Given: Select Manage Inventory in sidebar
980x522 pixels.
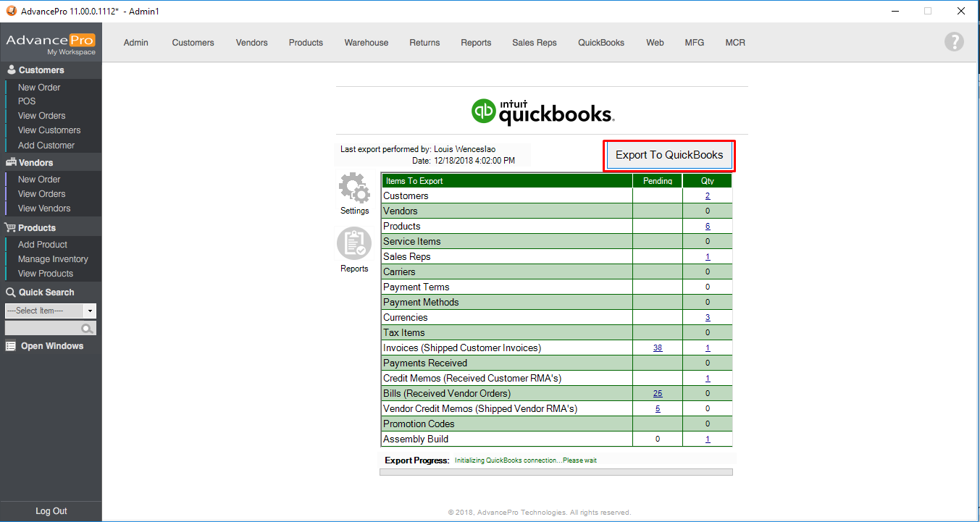Looking at the screenshot, I should (x=53, y=259).
